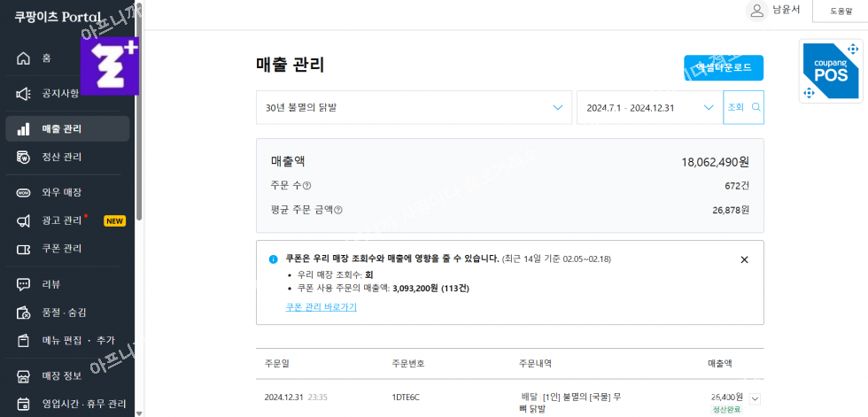Open the store selection dropdown
This screenshot has width=868, height=417.
414,107
